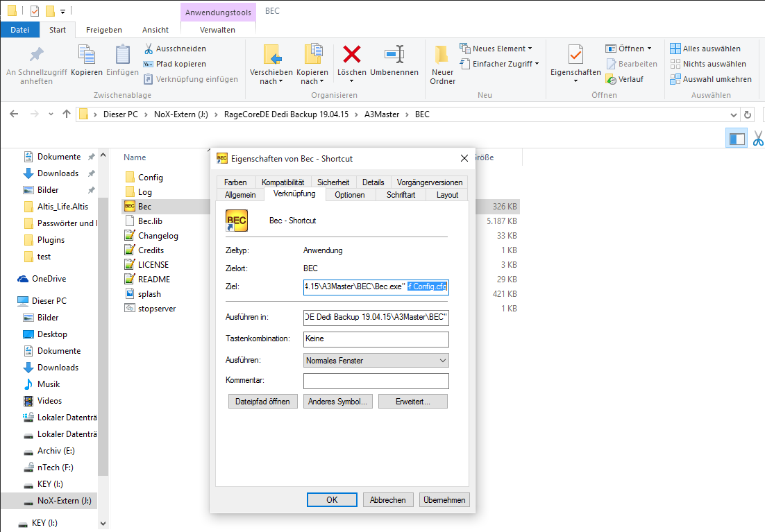
Task: Switch to the Sicherheit tab
Action: pyautogui.click(x=333, y=182)
